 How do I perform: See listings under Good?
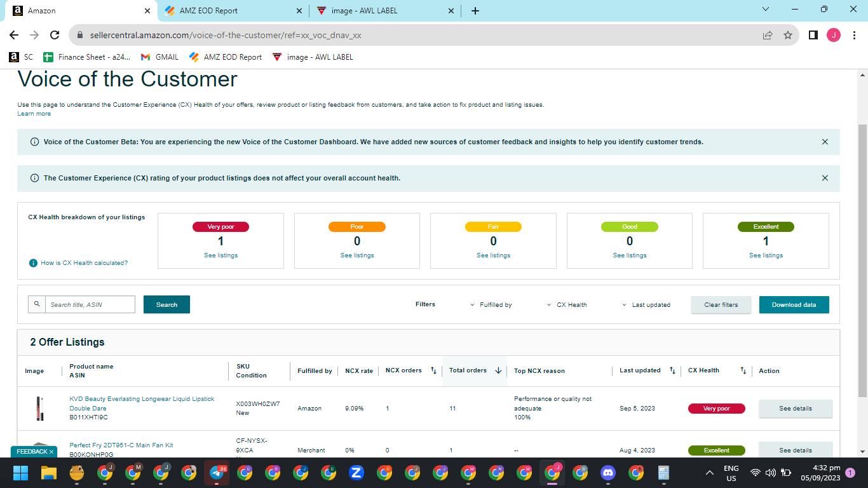tap(630, 255)
